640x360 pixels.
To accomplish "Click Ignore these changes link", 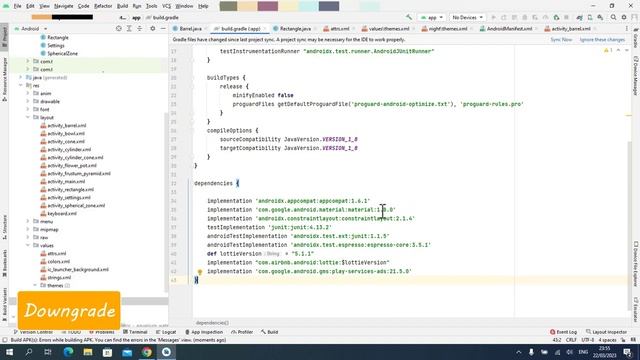I will (602, 40).
